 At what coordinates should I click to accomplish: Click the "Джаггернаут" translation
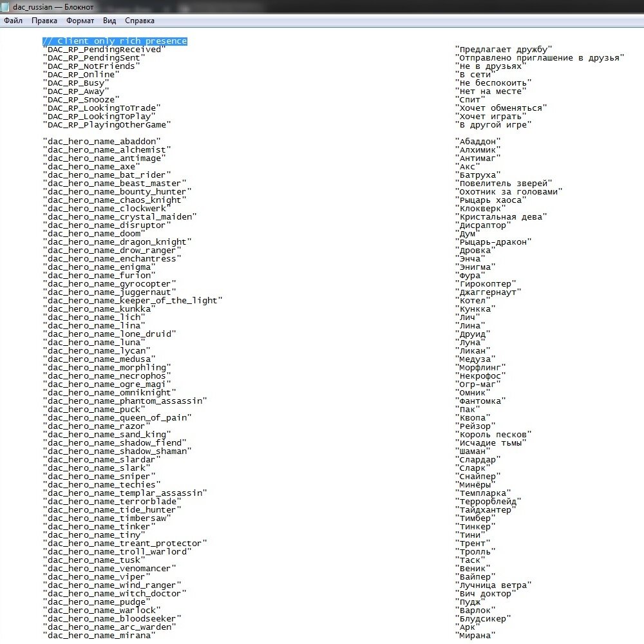click(488, 292)
